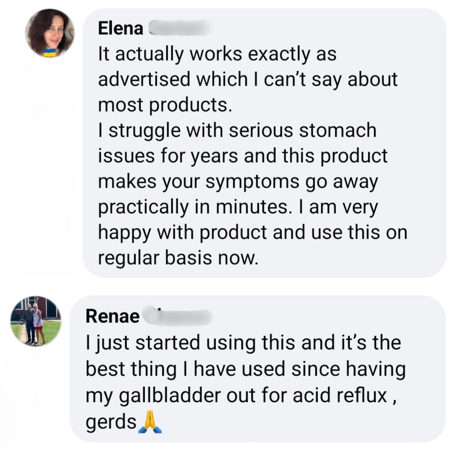This screenshot has width=476, height=476.
Task: Click the Ukraine flag badge on Elena's avatar
Action: [x=49, y=53]
